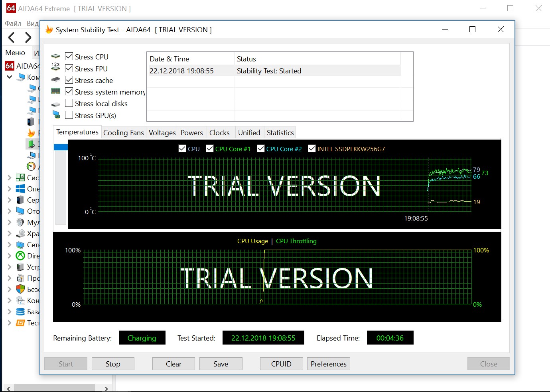Viewport: 550px width, 392px height.
Task: Click the disk drive icon beside Stress local disks
Action: (x=56, y=104)
